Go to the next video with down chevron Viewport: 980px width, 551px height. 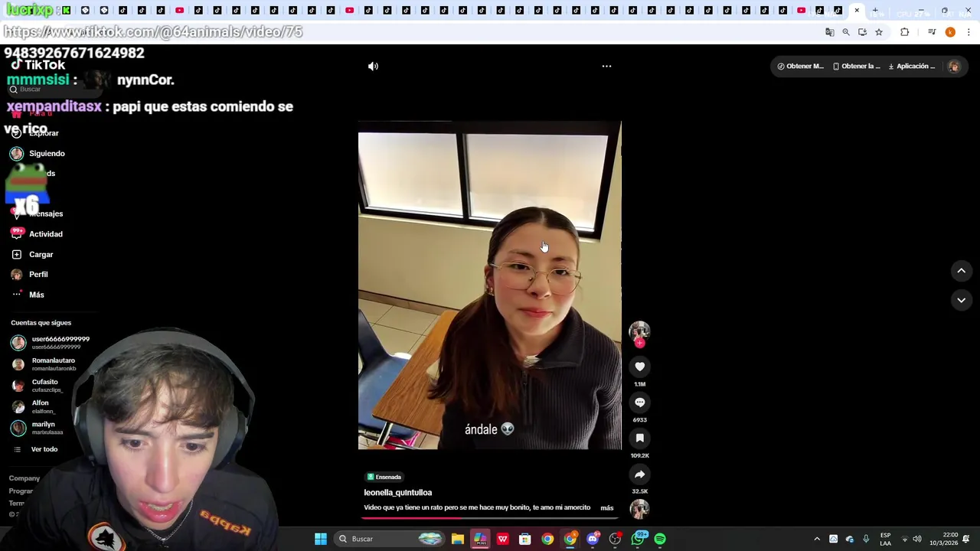click(x=962, y=300)
